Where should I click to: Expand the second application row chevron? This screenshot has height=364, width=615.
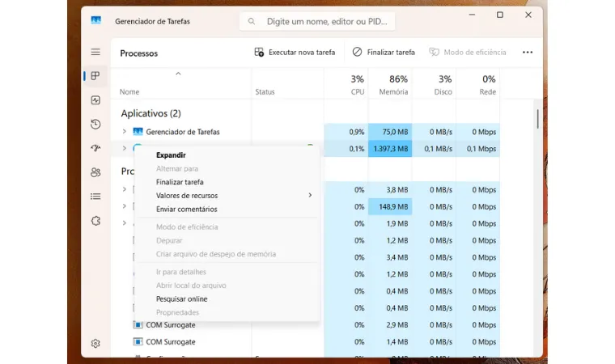pos(125,148)
